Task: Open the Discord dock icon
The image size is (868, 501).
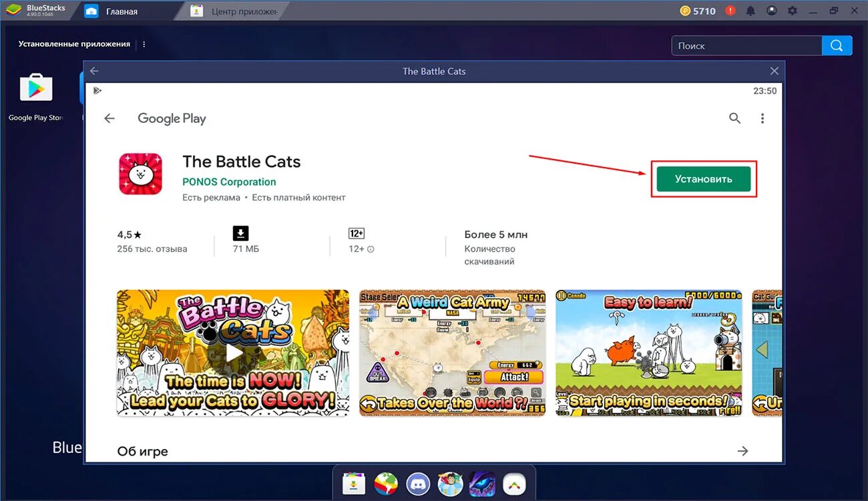Action: coord(418,483)
